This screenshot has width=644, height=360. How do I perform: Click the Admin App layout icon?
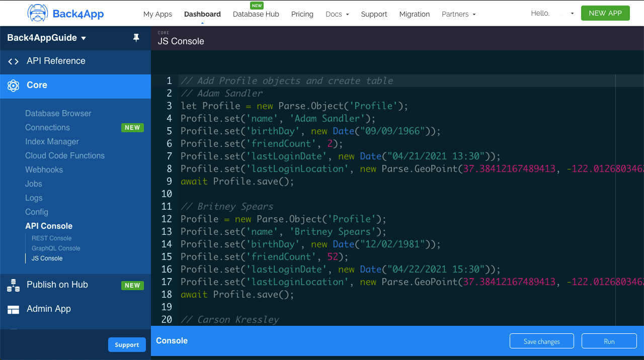[x=14, y=310]
